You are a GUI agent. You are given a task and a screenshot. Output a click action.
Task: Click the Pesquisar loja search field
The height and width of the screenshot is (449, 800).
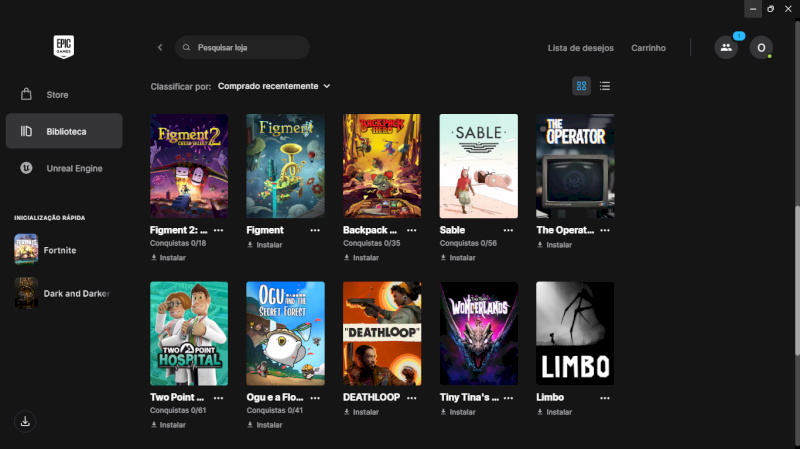(242, 47)
